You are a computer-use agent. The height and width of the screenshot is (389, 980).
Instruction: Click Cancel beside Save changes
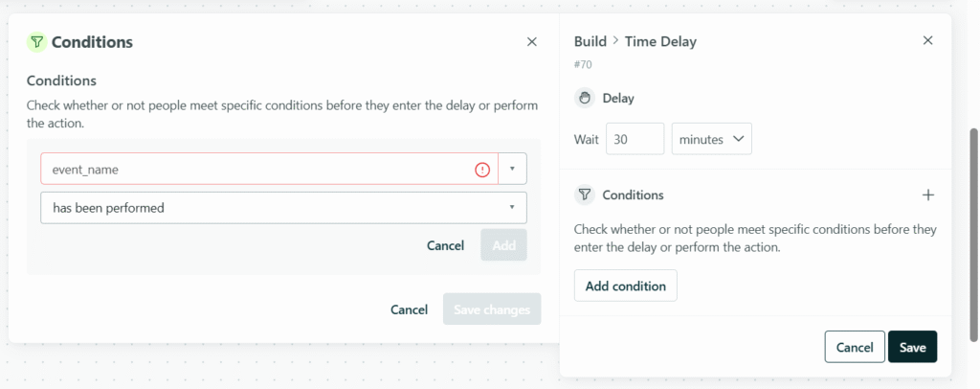[x=409, y=309]
